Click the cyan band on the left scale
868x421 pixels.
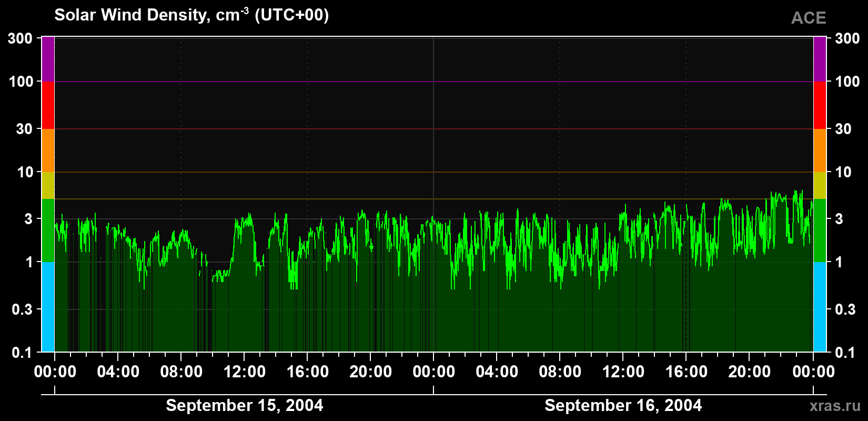click(48, 307)
